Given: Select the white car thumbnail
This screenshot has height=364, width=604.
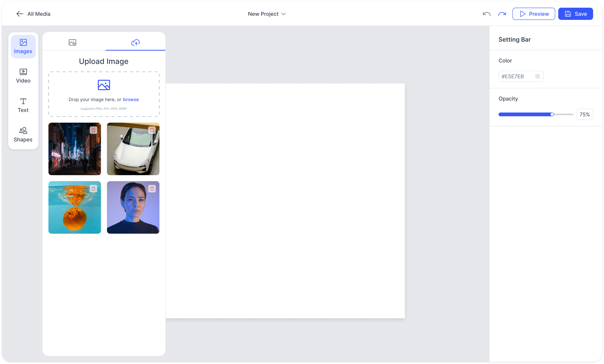Looking at the screenshot, I should pyautogui.click(x=133, y=149).
